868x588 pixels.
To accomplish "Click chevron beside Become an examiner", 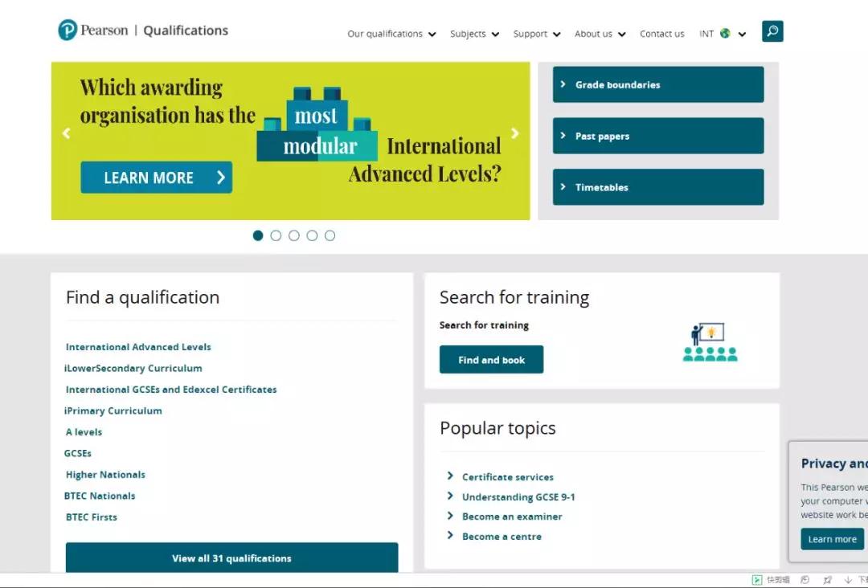I will tap(450, 516).
